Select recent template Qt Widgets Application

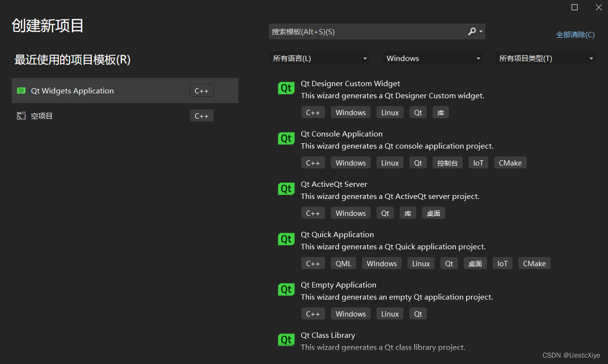click(125, 91)
